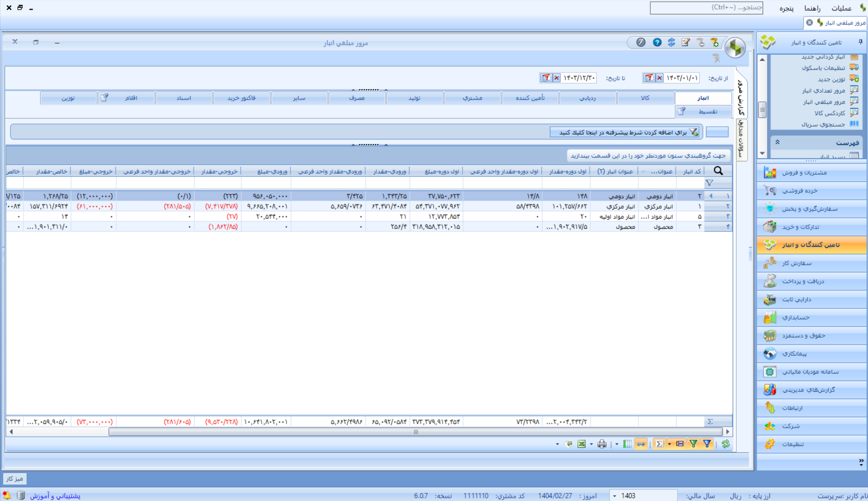This screenshot has width=868, height=501.
Task: Open حسابداری module in navigation pane
Action: 812,317
